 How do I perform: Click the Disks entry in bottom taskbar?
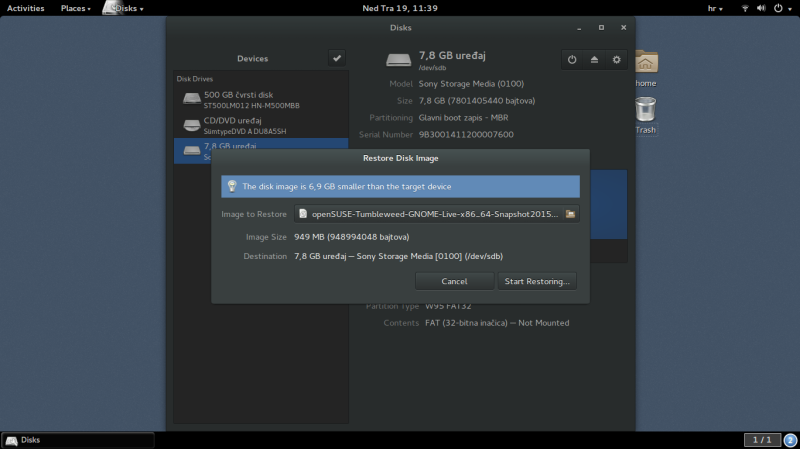(78, 440)
